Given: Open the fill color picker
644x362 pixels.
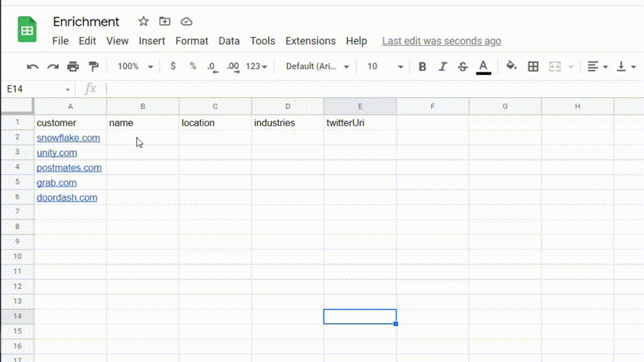Looking at the screenshot, I should (511, 66).
